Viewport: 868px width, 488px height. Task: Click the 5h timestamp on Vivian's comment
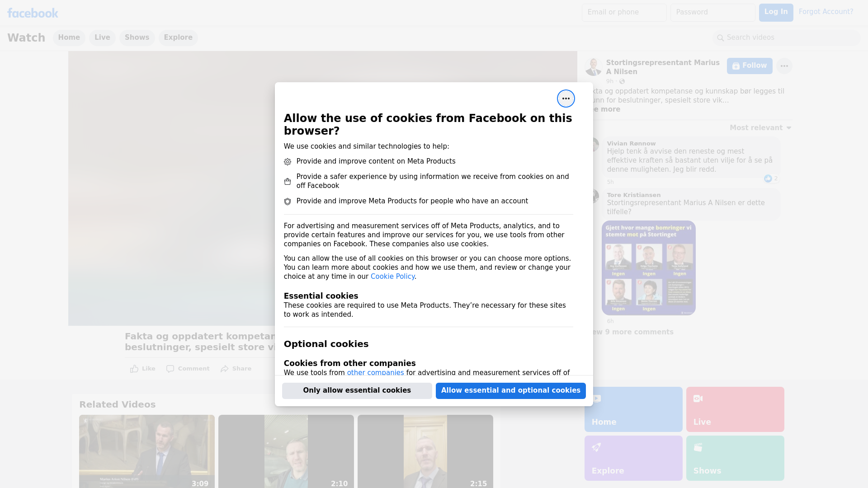(x=610, y=182)
